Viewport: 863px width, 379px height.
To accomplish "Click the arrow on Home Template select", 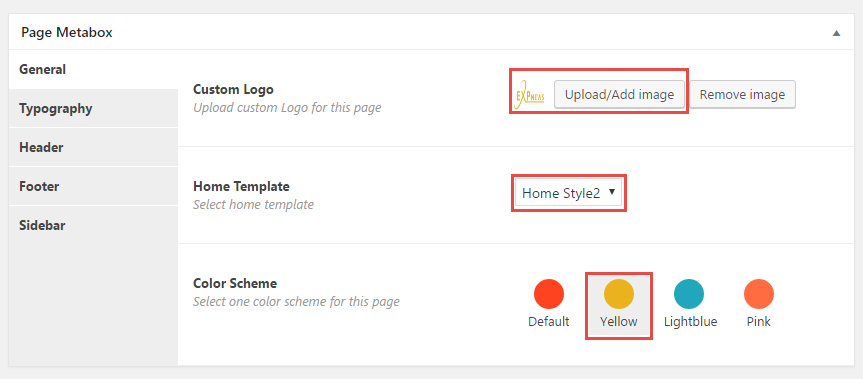I will click(x=611, y=193).
